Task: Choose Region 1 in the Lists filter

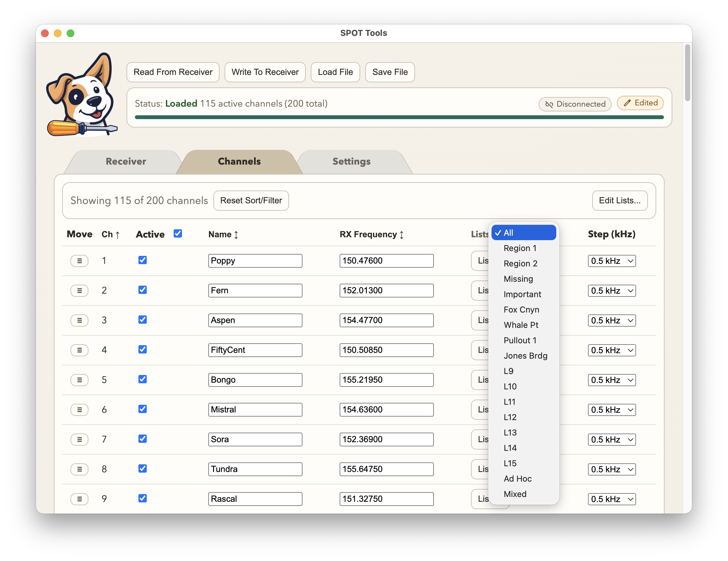Action: point(524,248)
